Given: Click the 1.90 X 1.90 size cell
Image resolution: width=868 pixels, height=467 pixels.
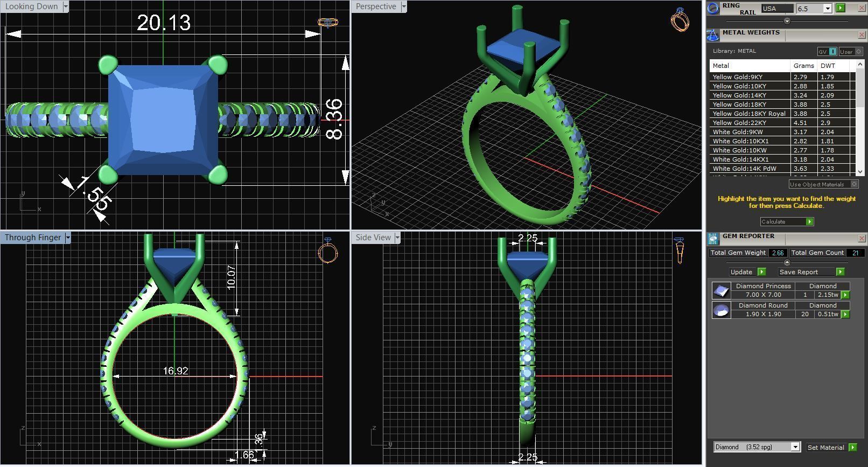Looking at the screenshot, I should click(763, 315).
